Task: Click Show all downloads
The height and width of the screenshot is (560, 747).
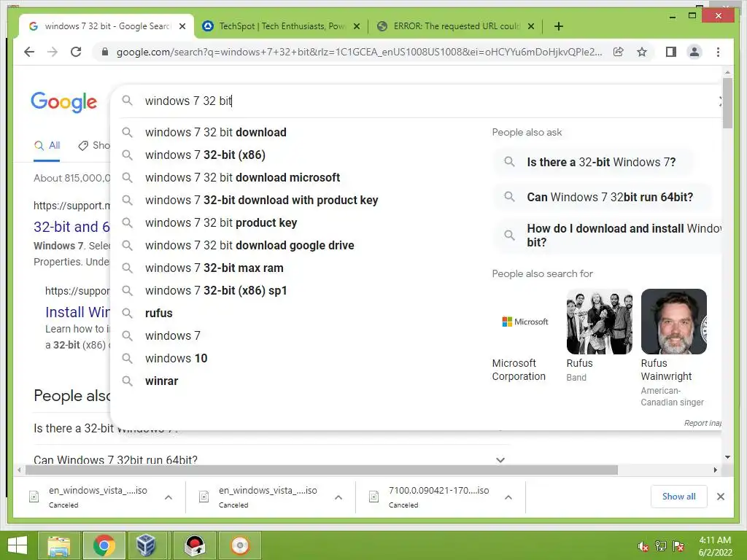Action: [x=679, y=497]
